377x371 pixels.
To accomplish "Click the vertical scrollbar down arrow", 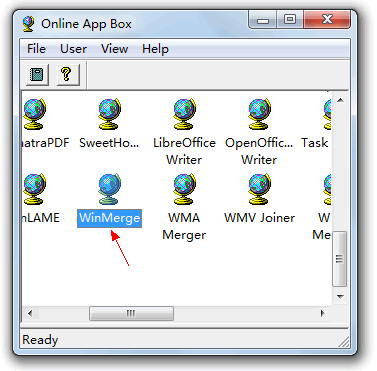I will pos(340,296).
